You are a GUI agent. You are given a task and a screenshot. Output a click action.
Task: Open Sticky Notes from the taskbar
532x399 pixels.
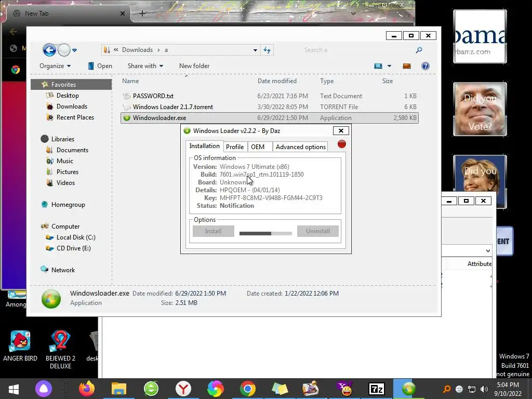tap(280, 389)
